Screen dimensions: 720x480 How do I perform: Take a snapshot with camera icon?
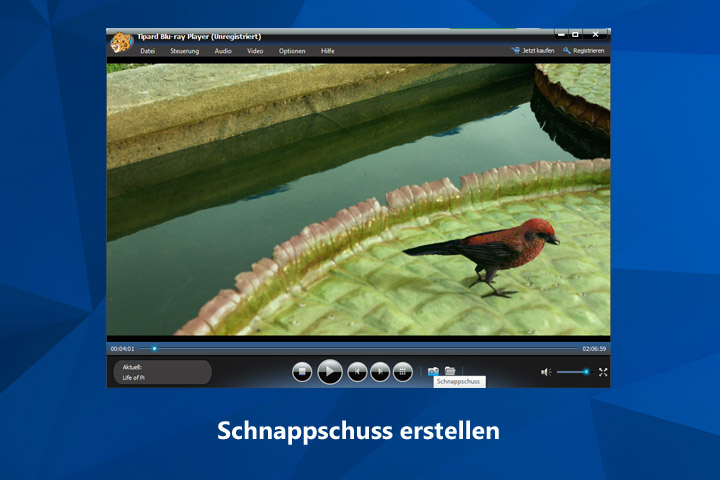coord(433,371)
